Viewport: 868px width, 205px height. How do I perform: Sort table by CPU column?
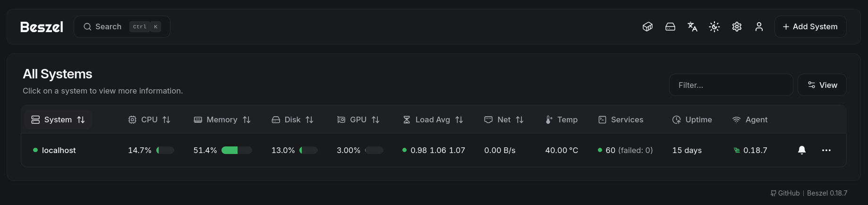click(149, 120)
